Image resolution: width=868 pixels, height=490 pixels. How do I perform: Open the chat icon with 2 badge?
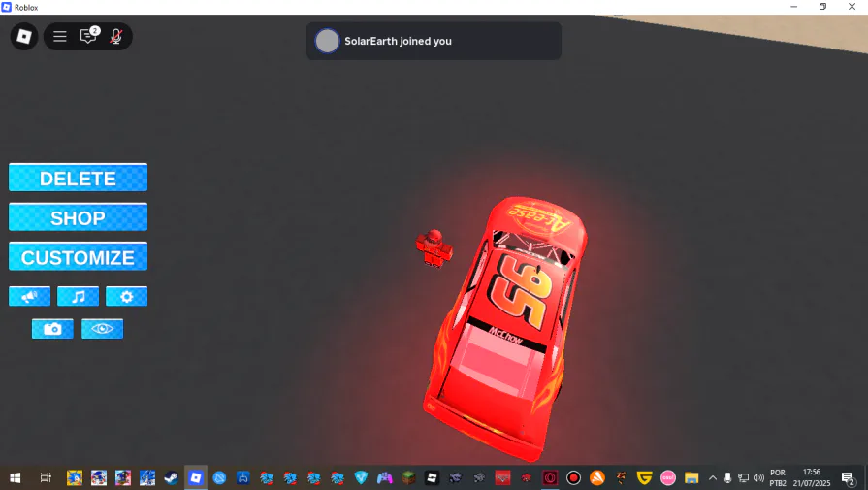(x=88, y=36)
